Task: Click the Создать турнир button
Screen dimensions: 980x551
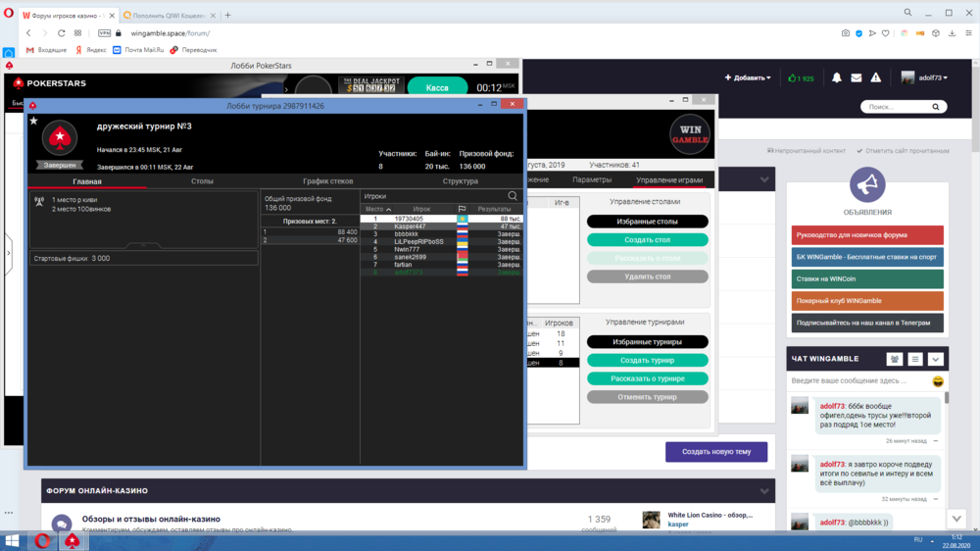Action: tap(647, 360)
